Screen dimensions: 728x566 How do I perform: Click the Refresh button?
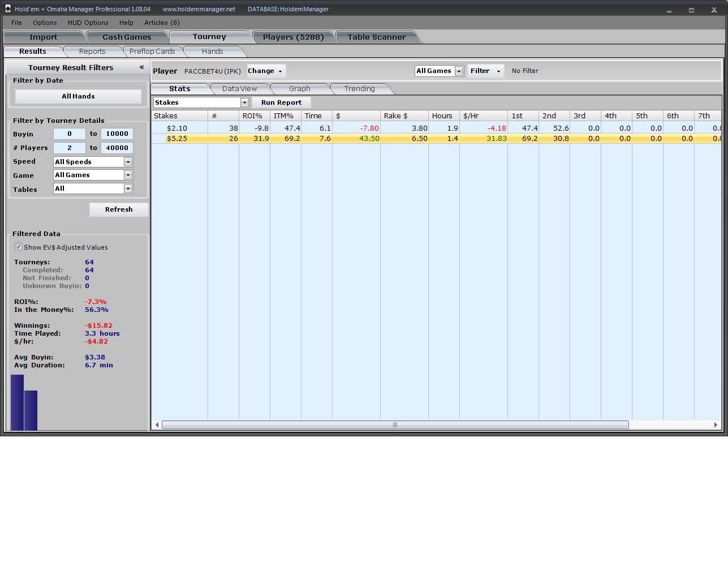[119, 209]
